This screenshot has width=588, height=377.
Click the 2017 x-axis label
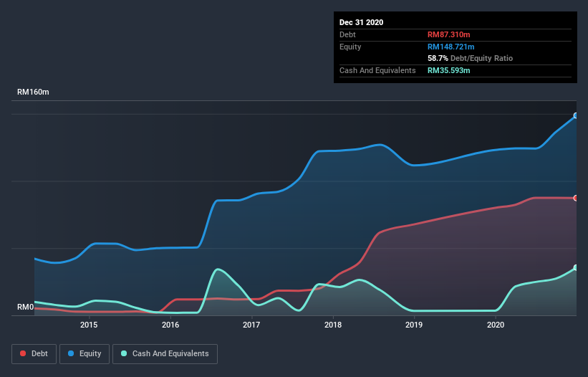point(251,325)
